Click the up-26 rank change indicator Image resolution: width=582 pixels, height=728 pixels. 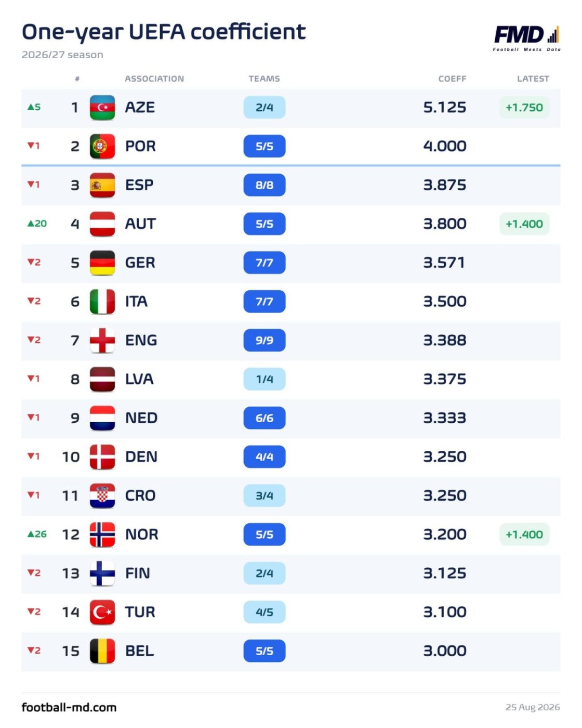(x=37, y=534)
